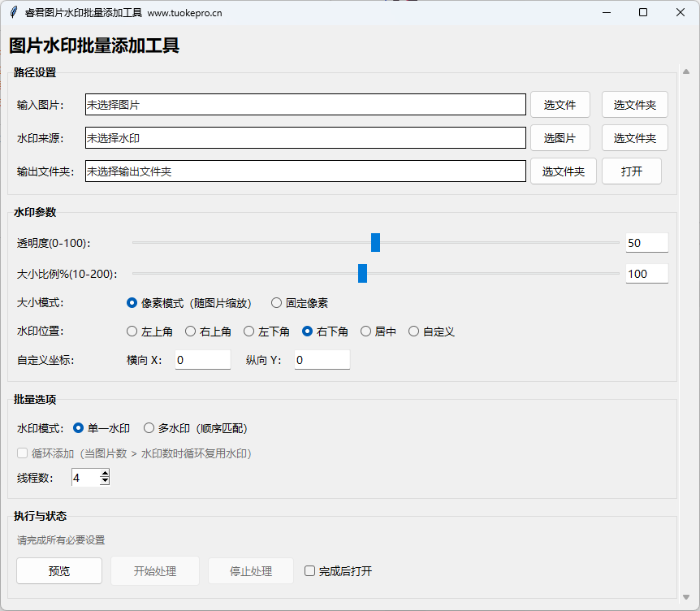Open the output folder with 打开 button
Screen dimensions: 700x611
631,171
